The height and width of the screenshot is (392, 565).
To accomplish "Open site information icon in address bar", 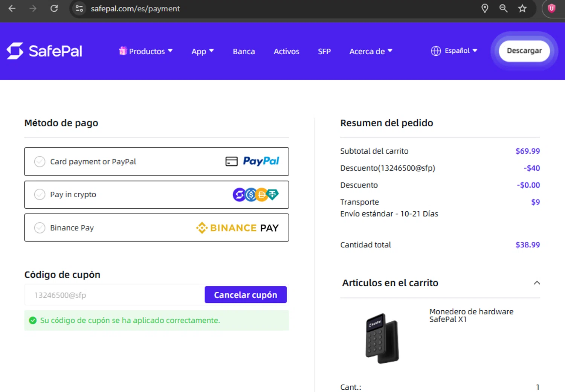I will pos(79,8).
